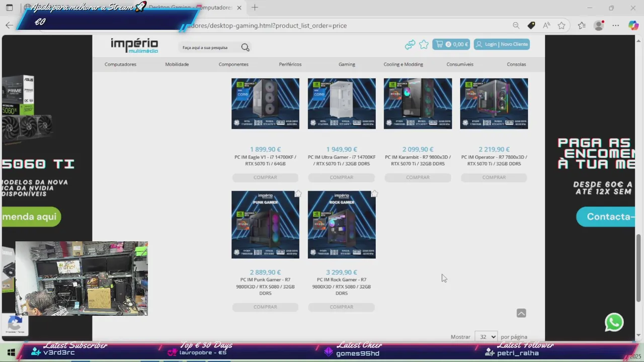Open the Periféricos menu
Viewport: 644px width, 362px height.
[x=290, y=64]
